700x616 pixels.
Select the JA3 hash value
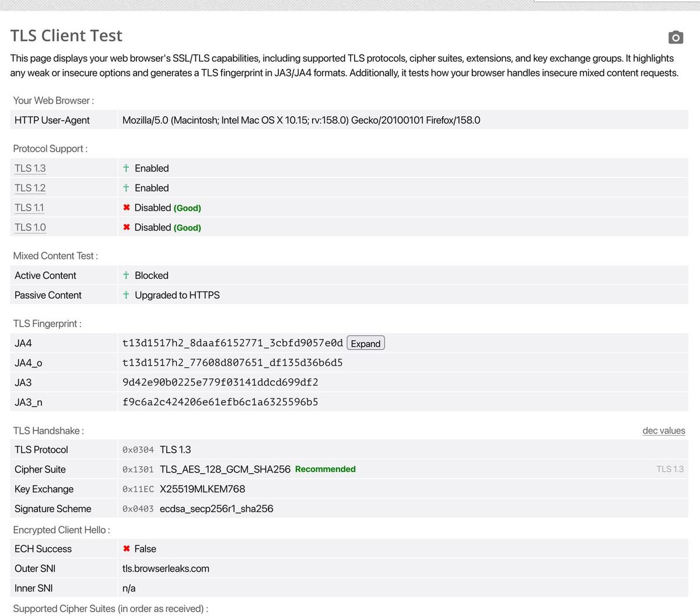(x=220, y=383)
